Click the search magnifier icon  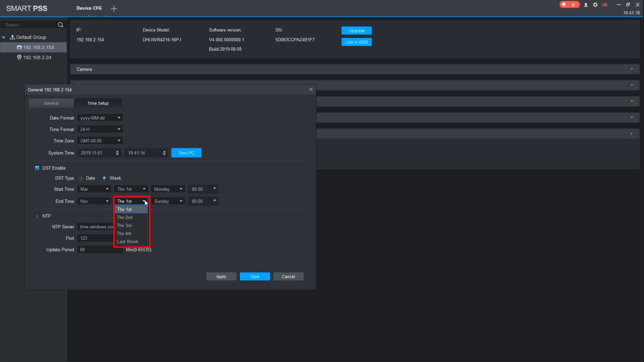pyautogui.click(x=60, y=25)
